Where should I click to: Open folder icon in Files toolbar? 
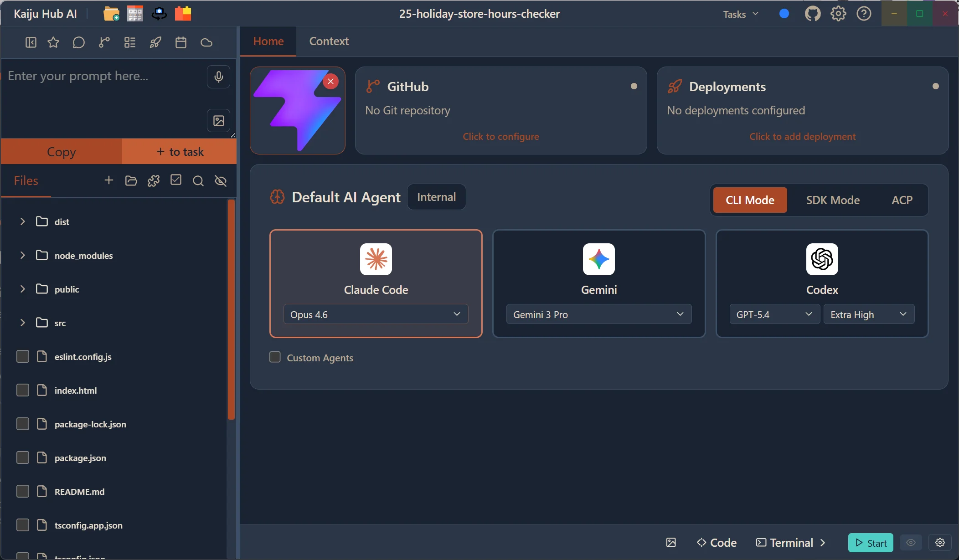[131, 181]
